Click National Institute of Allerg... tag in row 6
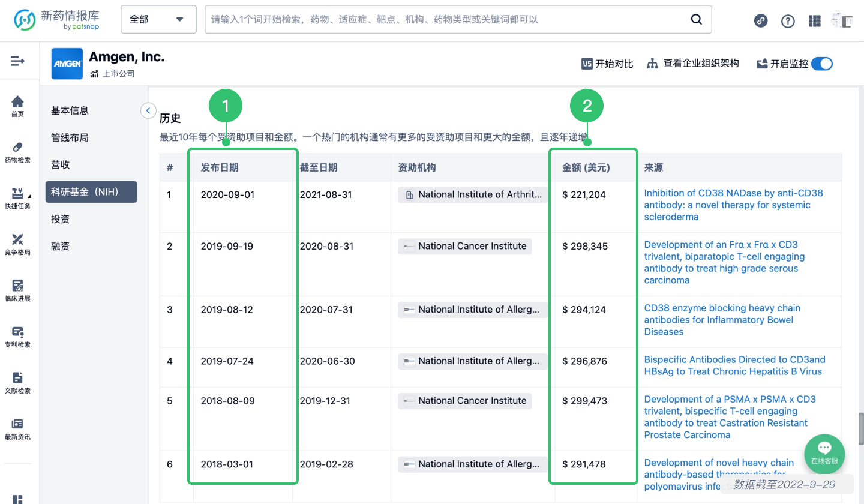Screen dimensions: 864x504 [473, 464]
